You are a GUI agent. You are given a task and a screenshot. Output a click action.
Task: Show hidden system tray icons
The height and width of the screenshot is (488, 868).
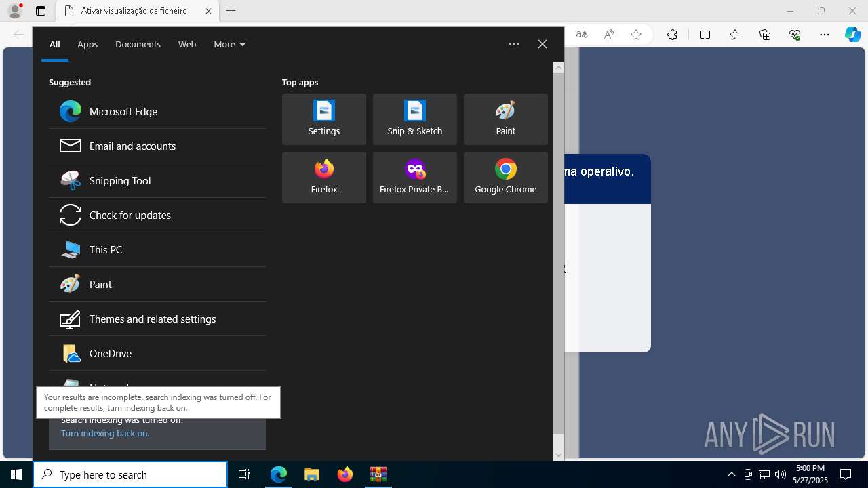pos(731,474)
